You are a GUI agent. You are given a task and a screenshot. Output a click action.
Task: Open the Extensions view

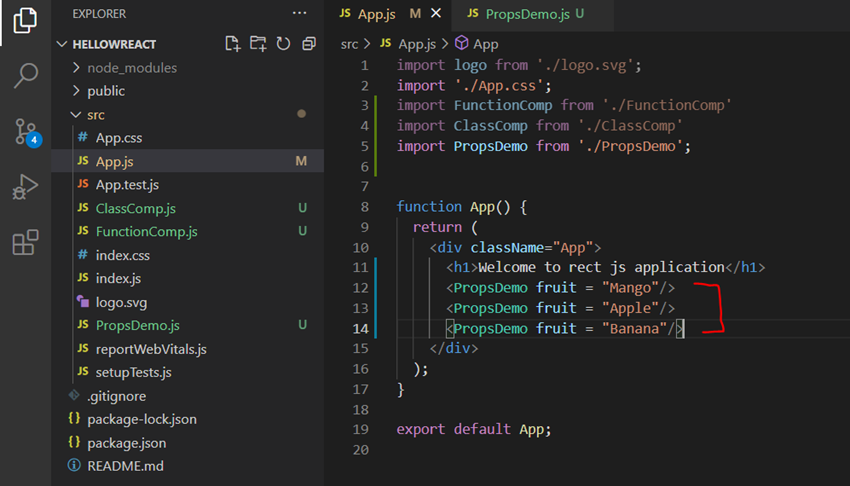[x=25, y=242]
